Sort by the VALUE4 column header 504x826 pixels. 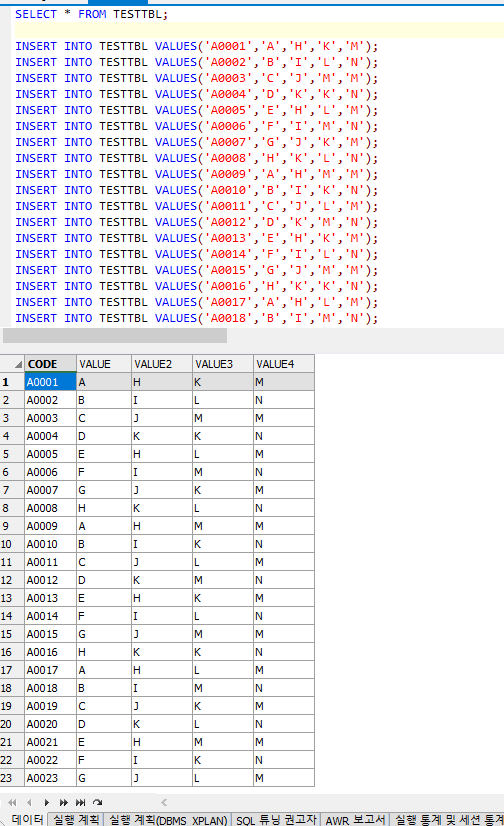[284, 364]
